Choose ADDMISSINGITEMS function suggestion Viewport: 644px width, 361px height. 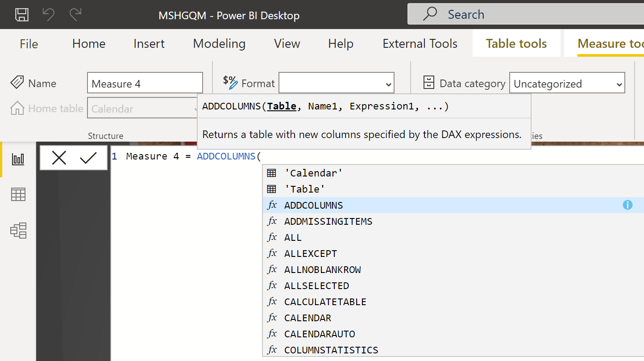coord(453,221)
